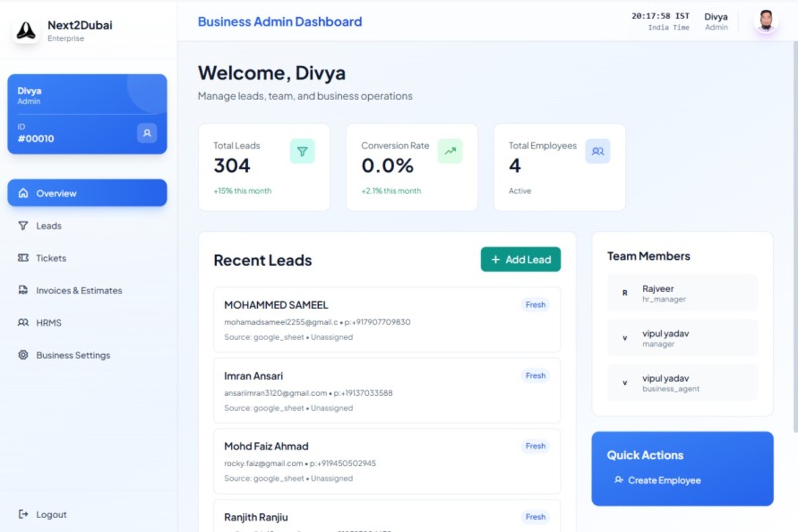Select team member Rajveer
Viewport: 798px width, 532px height.
(683, 293)
